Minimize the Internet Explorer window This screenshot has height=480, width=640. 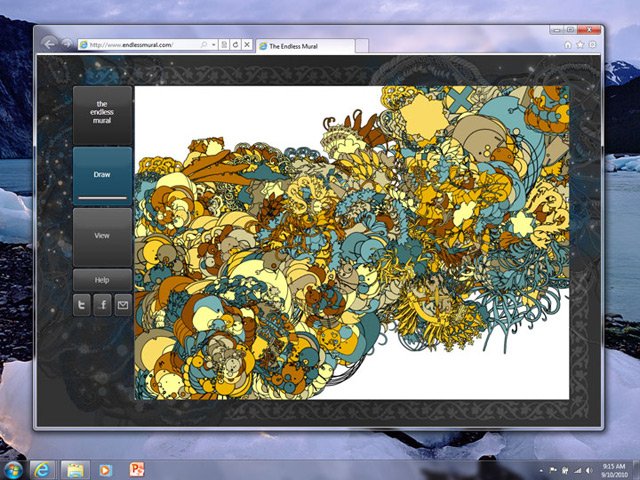coord(557,30)
